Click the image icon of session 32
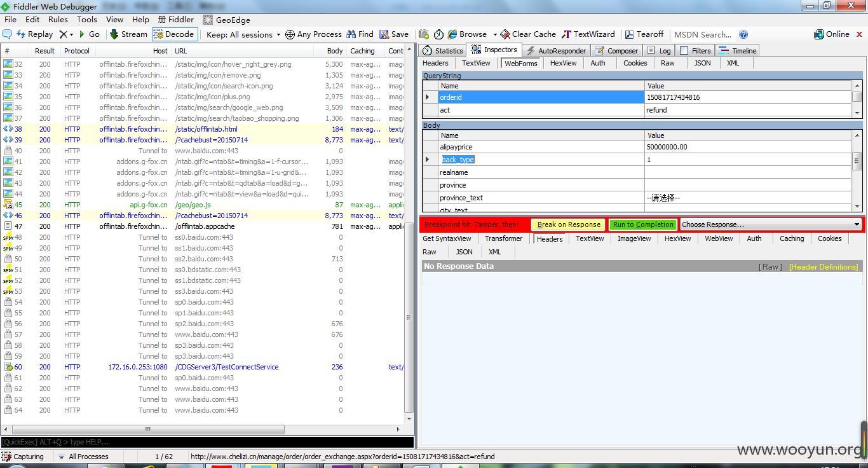This screenshot has width=868, height=468. [8, 64]
